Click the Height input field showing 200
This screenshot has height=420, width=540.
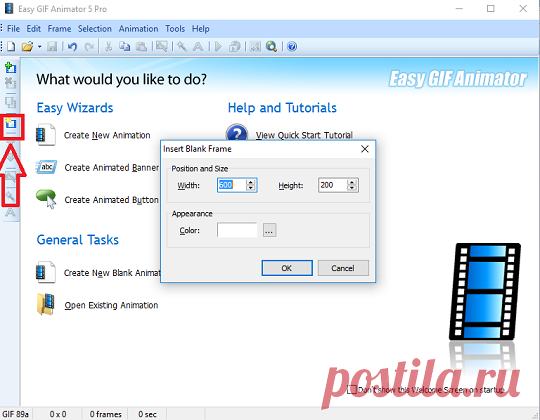[x=332, y=185]
